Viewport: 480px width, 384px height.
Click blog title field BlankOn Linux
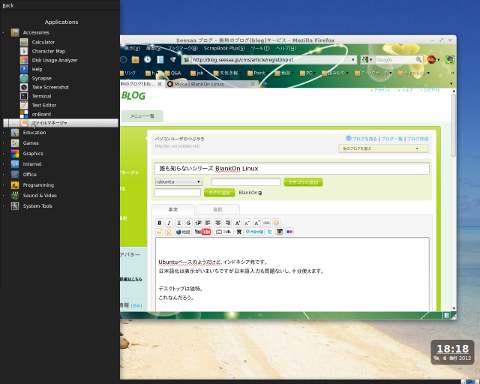pos(292,169)
